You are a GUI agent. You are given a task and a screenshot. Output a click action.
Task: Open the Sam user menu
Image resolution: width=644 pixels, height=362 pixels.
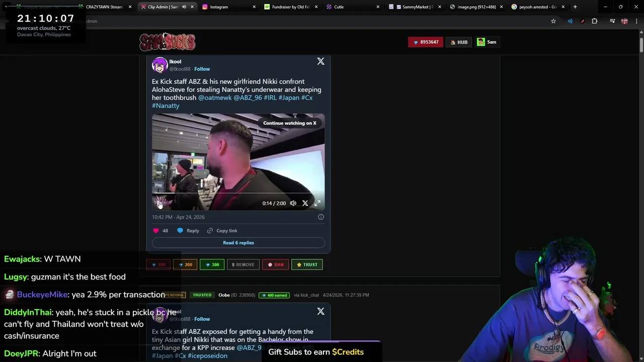(x=487, y=42)
